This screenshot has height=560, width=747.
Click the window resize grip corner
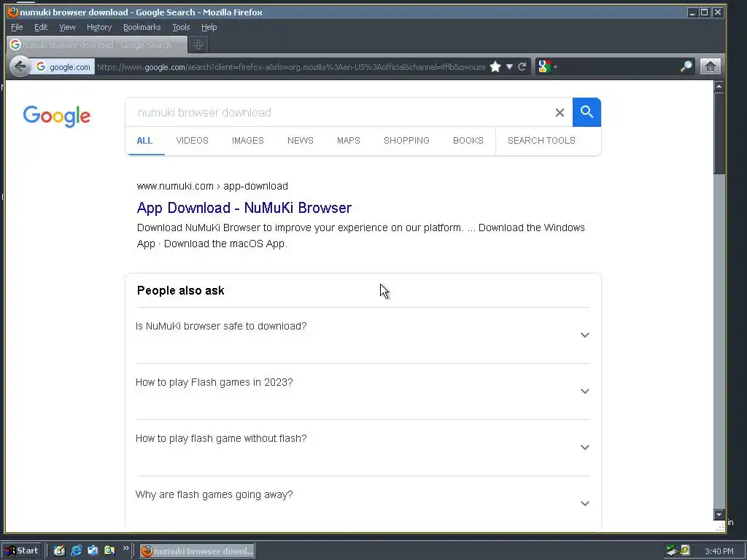pos(720,527)
